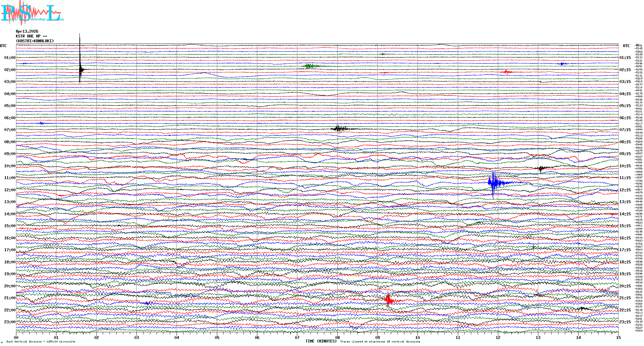Image resolution: width=644 pixels, height=346 pixels.
Task: Click the TIME (MINUTES) axis title
Action: 321,341
